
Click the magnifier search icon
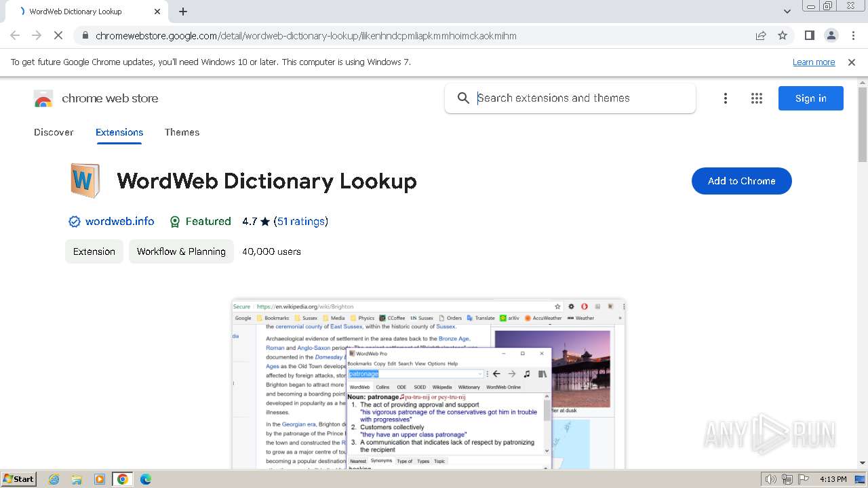[x=463, y=98]
